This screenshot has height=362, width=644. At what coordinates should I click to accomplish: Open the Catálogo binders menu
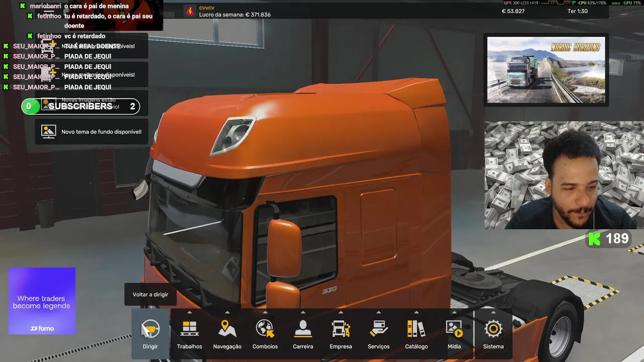pyautogui.click(x=416, y=329)
